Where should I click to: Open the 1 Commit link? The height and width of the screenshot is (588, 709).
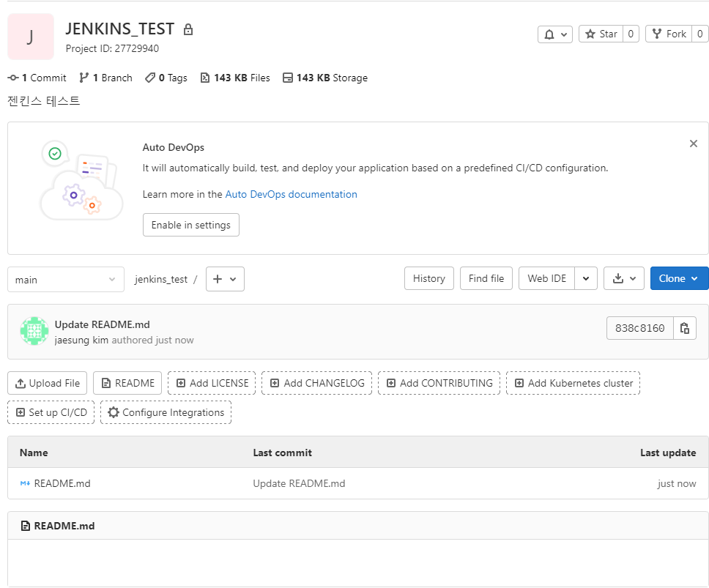pyautogui.click(x=37, y=78)
